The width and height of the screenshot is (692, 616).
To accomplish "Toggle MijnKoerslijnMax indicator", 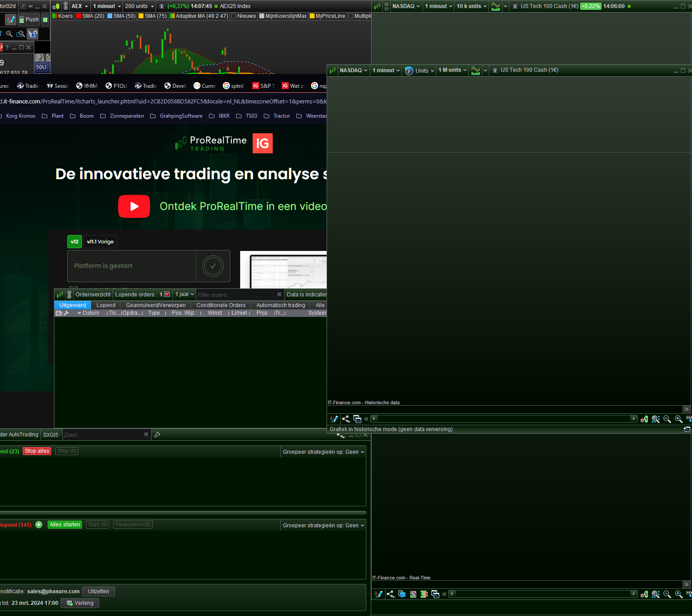I will (283, 16).
